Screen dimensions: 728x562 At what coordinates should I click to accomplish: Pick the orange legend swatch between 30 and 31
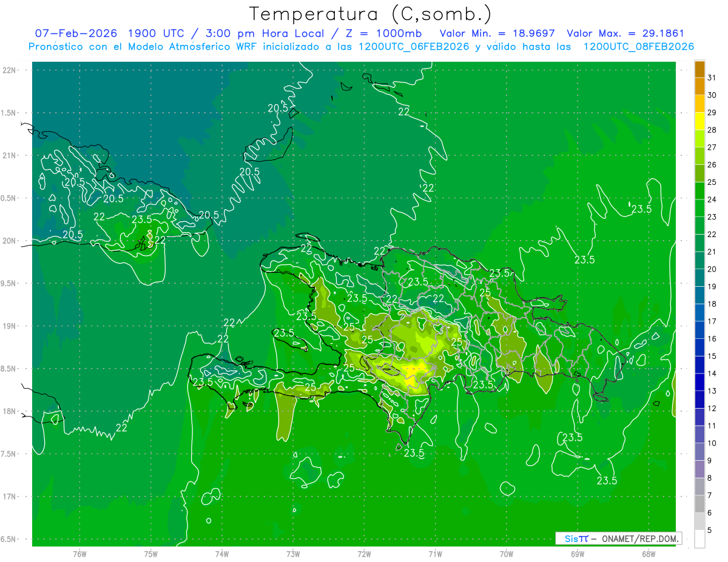pos(699,86)
